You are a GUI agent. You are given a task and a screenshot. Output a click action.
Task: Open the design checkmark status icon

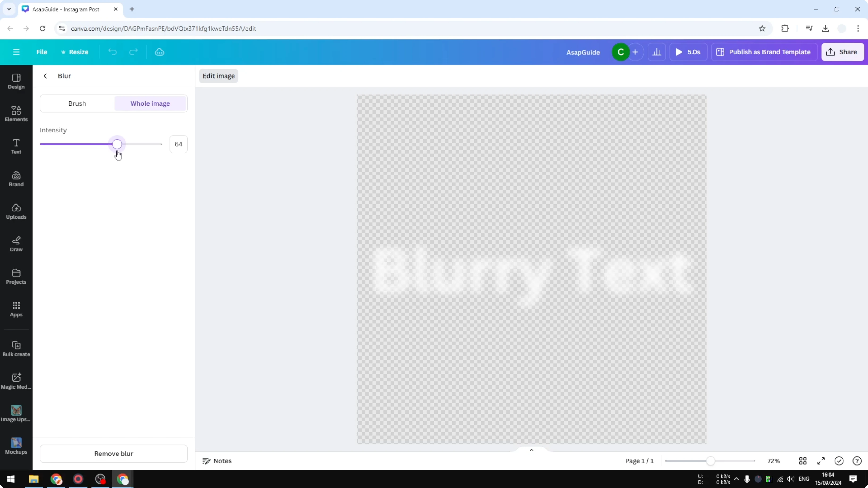point(839,461)
